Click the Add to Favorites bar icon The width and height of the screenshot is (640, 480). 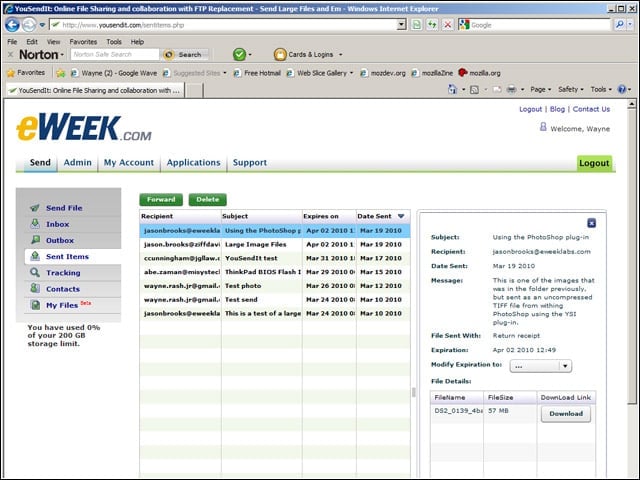(x=60, y=73)
